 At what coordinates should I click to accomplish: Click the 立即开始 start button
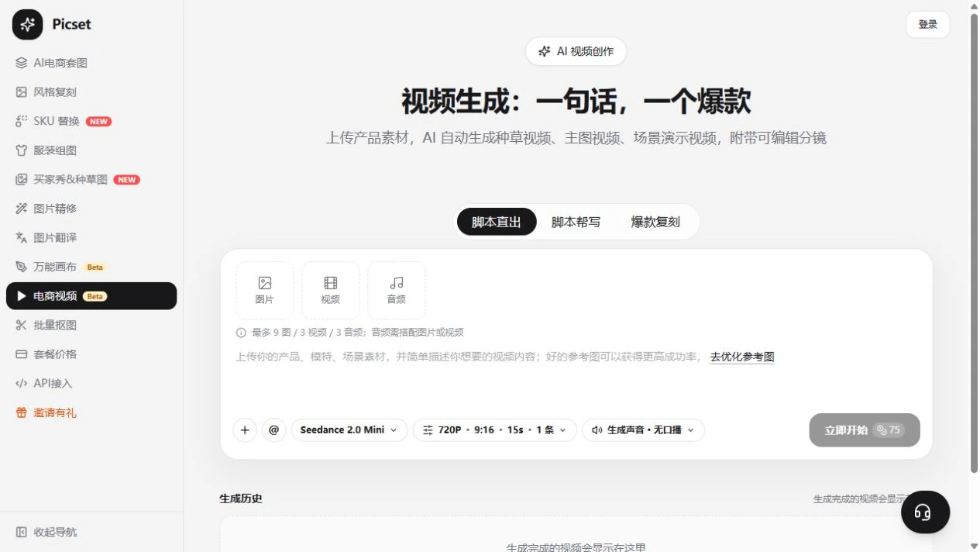(865, 430)
